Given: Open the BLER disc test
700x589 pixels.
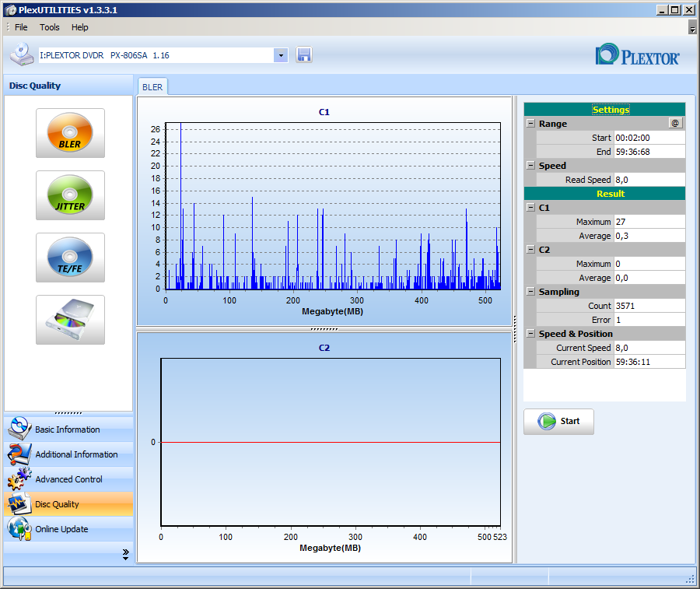Looking at the screenshot, I should point(70,132).
